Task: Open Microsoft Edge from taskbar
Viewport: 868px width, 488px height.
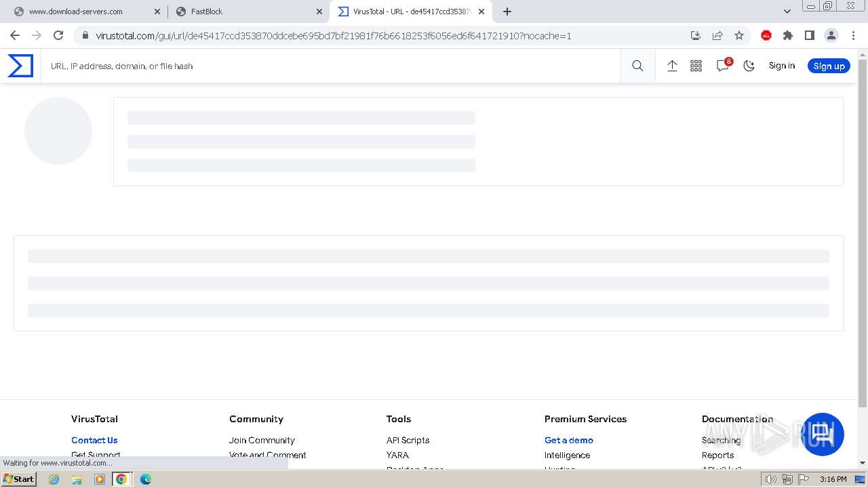Action: 145,479
